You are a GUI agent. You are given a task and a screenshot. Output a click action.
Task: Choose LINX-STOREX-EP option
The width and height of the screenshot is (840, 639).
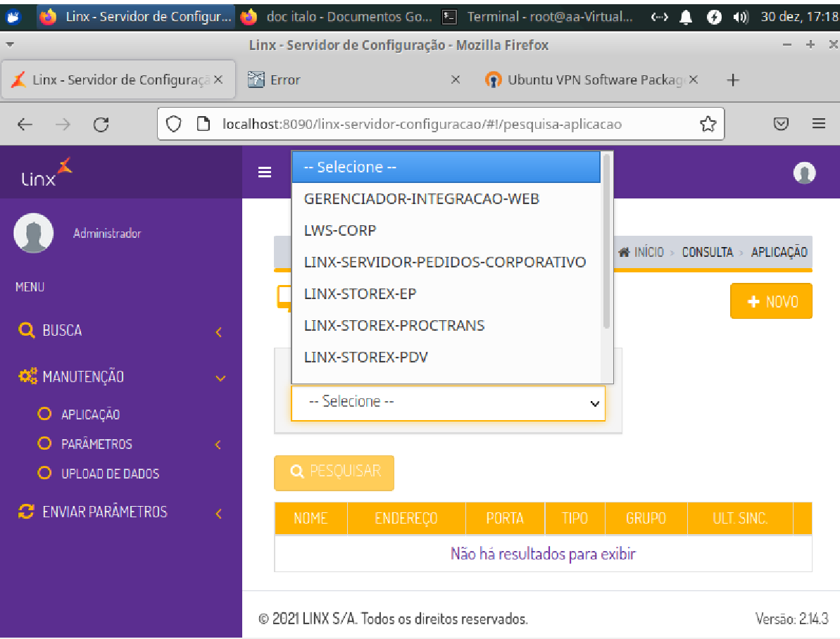[446, 293]
